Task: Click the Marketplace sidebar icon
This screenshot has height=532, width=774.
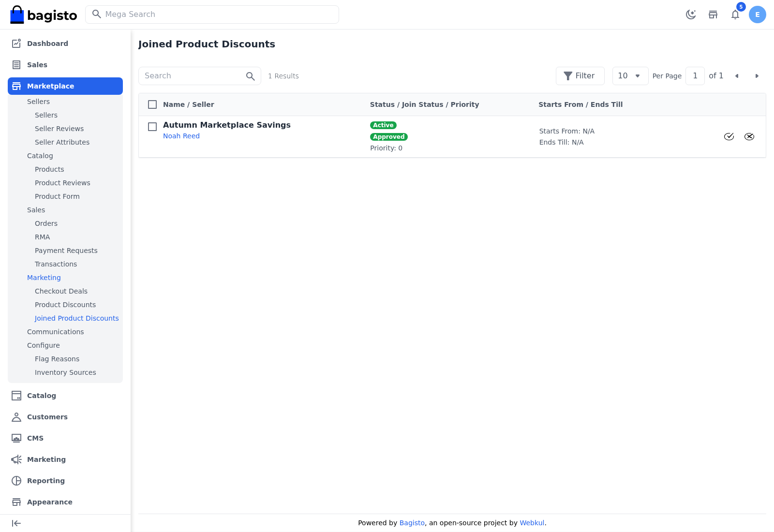Action: [16, 86]
